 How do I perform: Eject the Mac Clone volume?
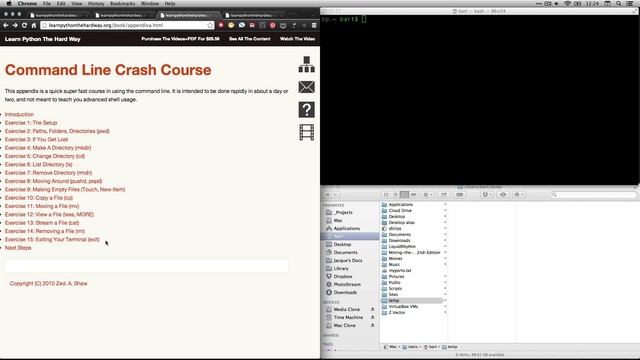click(x=372, y=325)
